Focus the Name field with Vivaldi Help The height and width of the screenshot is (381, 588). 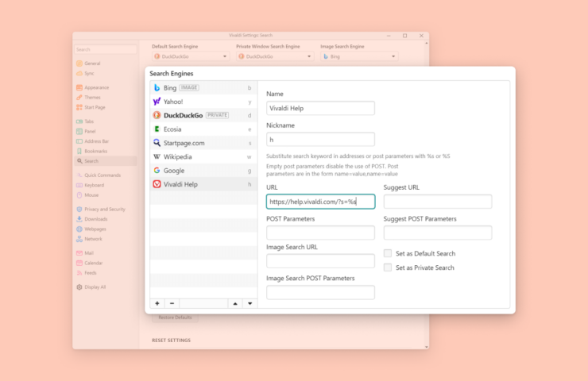(320, 108)
